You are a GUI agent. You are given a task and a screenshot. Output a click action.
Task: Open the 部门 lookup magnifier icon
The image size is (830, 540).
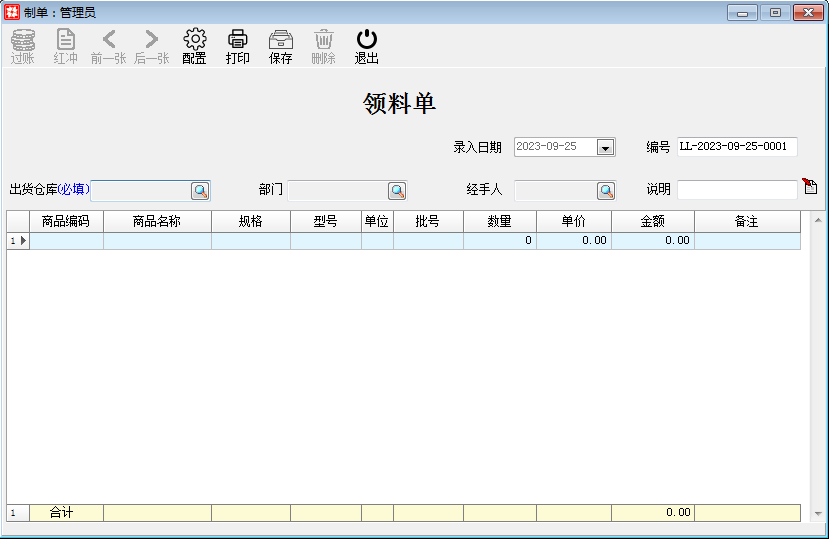coord(397,190)
